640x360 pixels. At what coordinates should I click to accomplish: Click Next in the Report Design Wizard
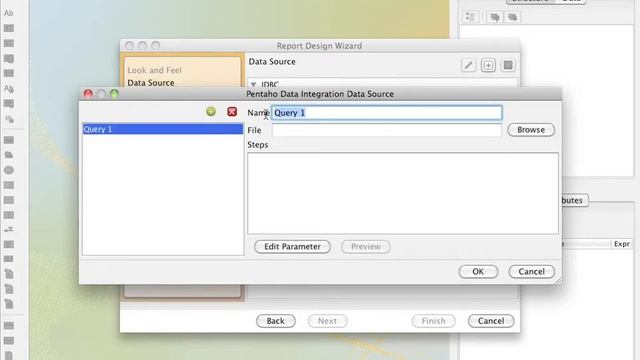tap(327, 321)
